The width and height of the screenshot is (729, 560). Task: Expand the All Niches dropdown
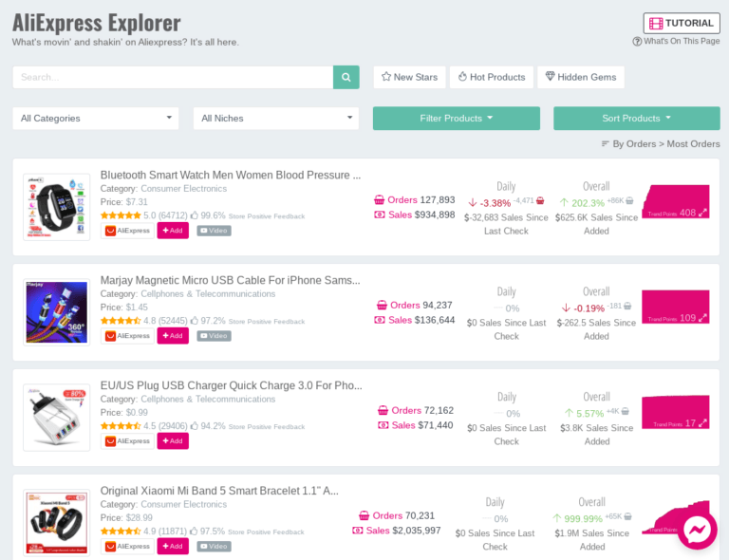coord(276,119)
